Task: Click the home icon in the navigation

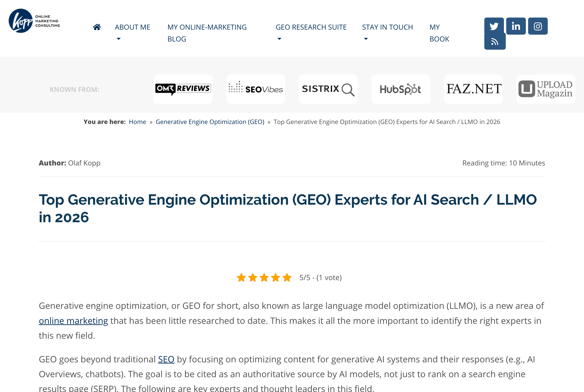Action: 97,27
